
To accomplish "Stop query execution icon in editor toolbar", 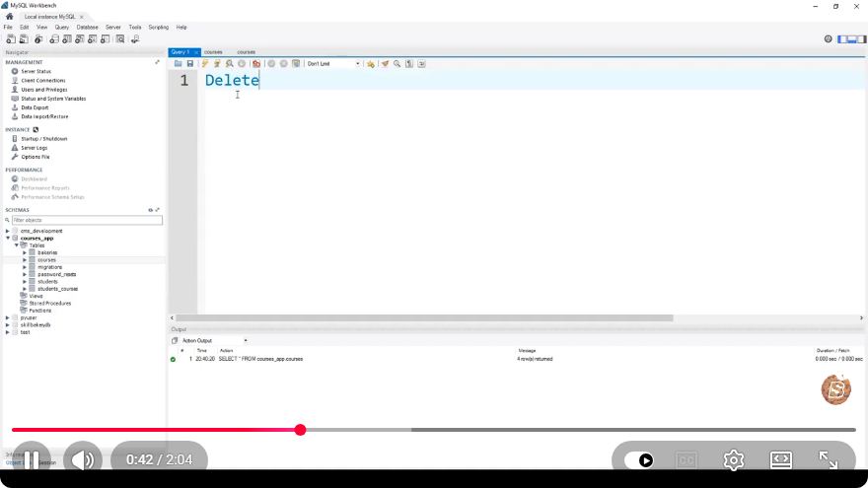I will coord(242,64).
